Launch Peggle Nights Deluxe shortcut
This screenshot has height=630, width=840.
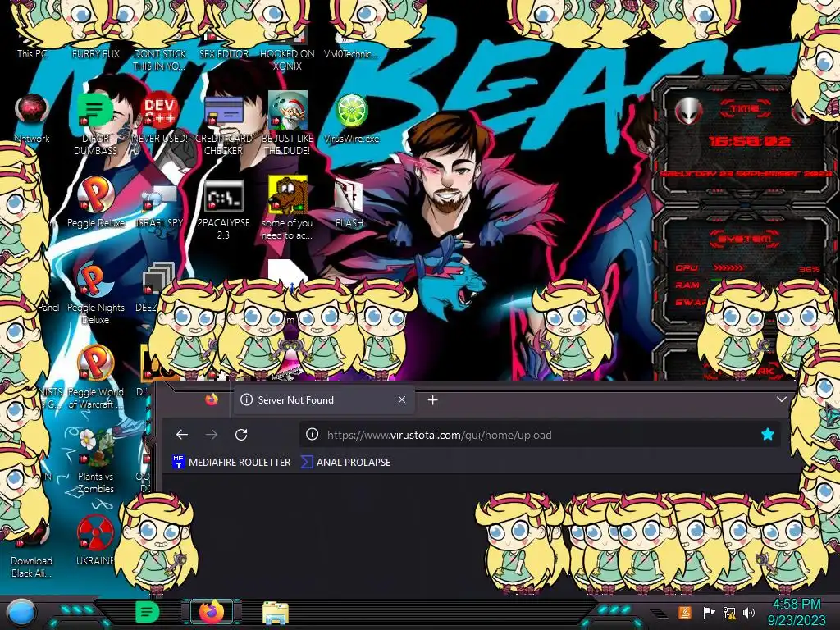(95, 294)
